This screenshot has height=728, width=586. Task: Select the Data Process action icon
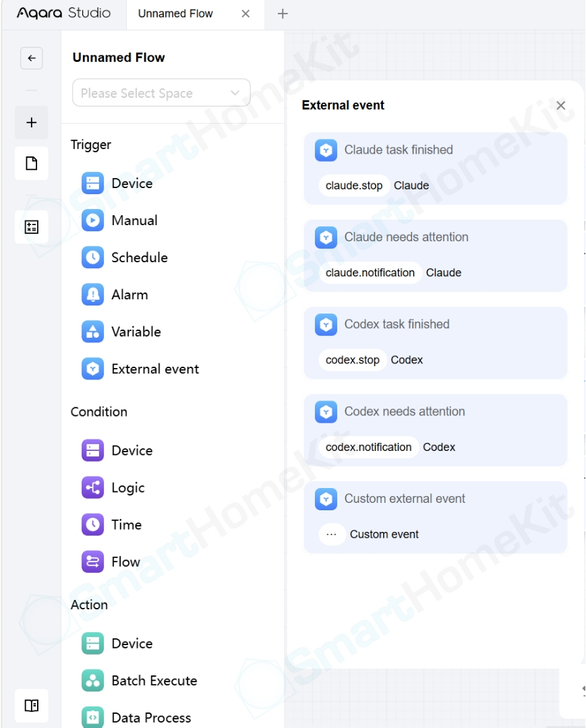93,717
